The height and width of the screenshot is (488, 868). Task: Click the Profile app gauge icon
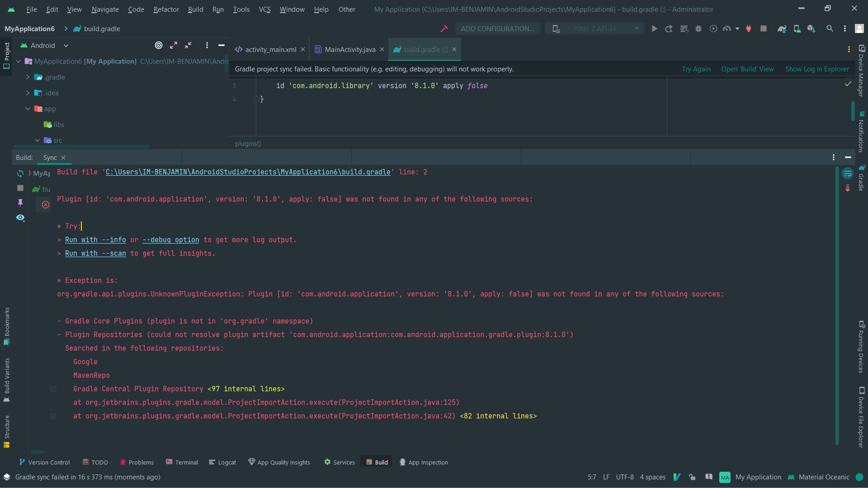pos(727,28)
